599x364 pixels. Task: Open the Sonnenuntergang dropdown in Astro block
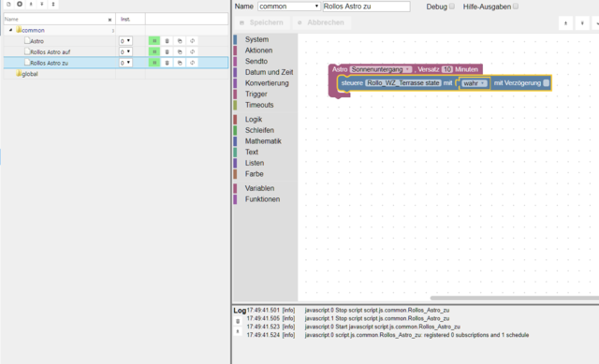(x=381, y=69)
